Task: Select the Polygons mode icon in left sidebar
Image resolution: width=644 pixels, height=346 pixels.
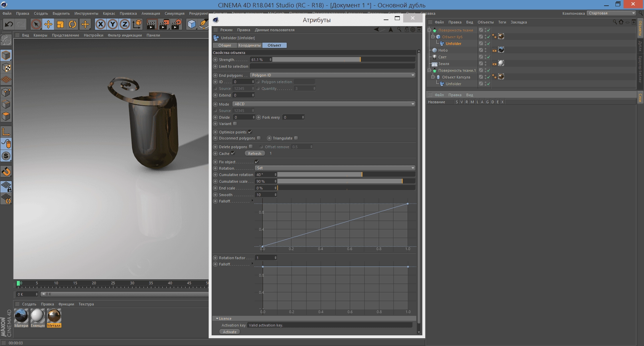Action: click(x=6, y=116)
